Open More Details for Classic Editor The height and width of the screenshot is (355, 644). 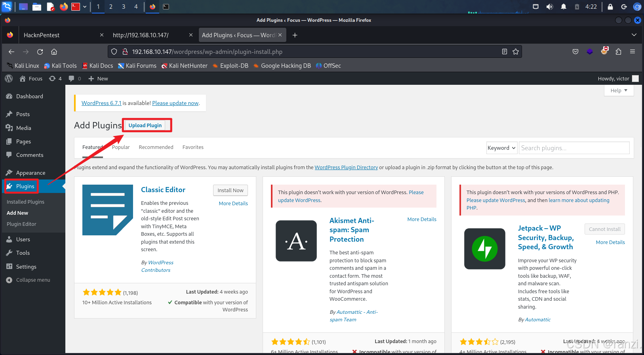coord(233,203)
